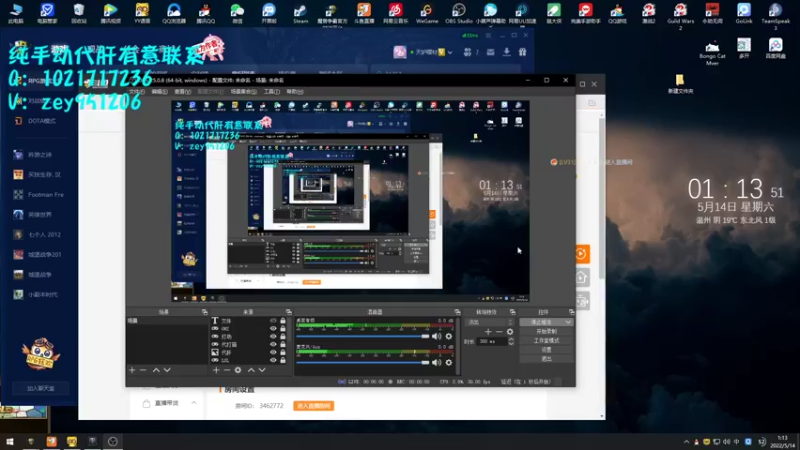Adjust the mic/Aux volume slider
The image size is (800, 450).
click(363, 362)
